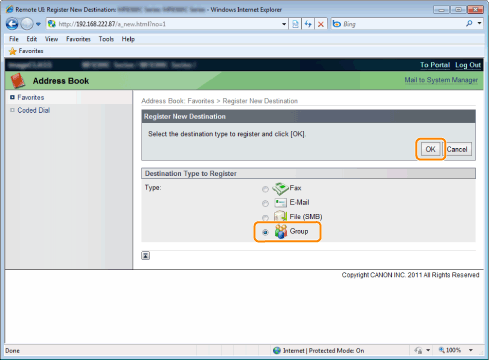The height and width of the screenshot is (361, 489).
Task: Select the E-Mail radio button
Action: point(265,203)
